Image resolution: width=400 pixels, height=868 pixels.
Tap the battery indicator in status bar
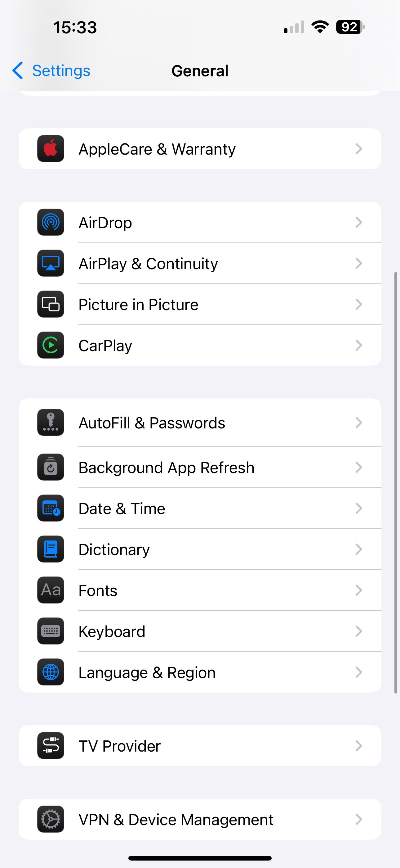tap(350, 27)
